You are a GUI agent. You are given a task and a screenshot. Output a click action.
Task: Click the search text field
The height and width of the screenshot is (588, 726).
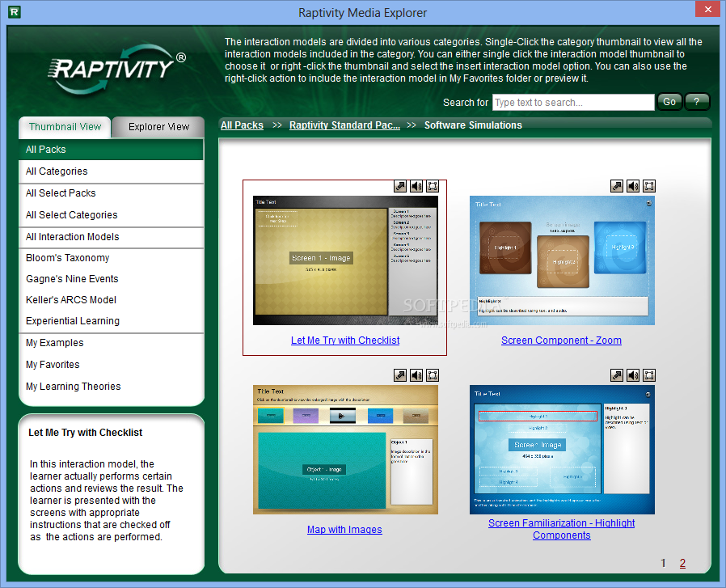click(573, 103)
